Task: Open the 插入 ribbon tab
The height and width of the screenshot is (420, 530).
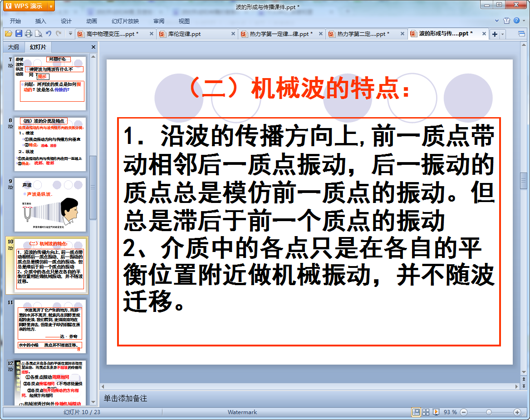Action: 41,21
